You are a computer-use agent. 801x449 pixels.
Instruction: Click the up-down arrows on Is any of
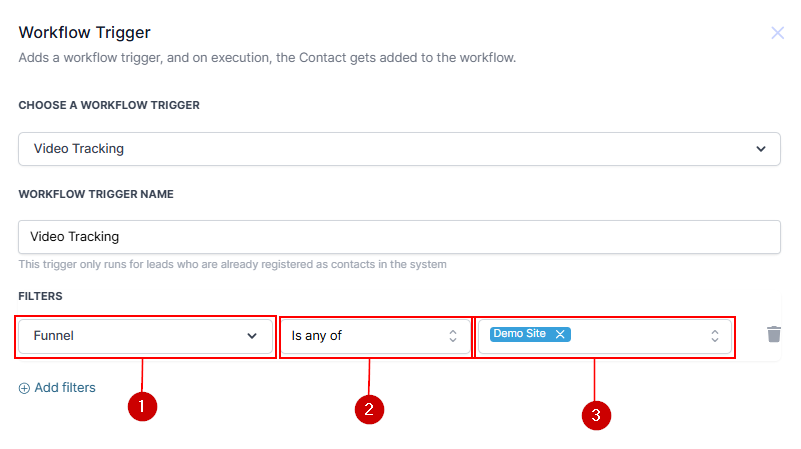452,336
